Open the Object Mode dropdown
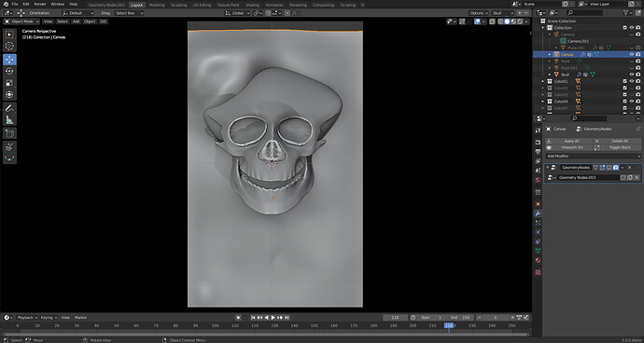644x343 pixels. [21, 21]
